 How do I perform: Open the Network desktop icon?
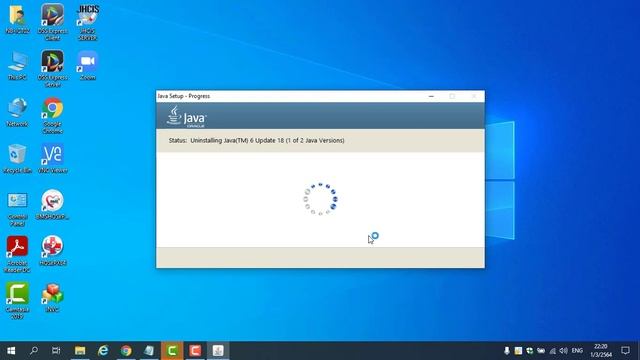click(17, 111)
